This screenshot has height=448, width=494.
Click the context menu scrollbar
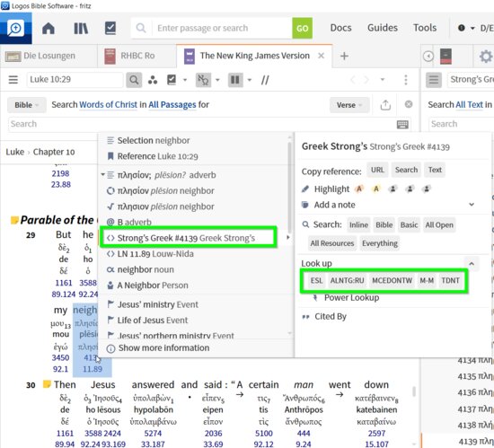[289, 187]
